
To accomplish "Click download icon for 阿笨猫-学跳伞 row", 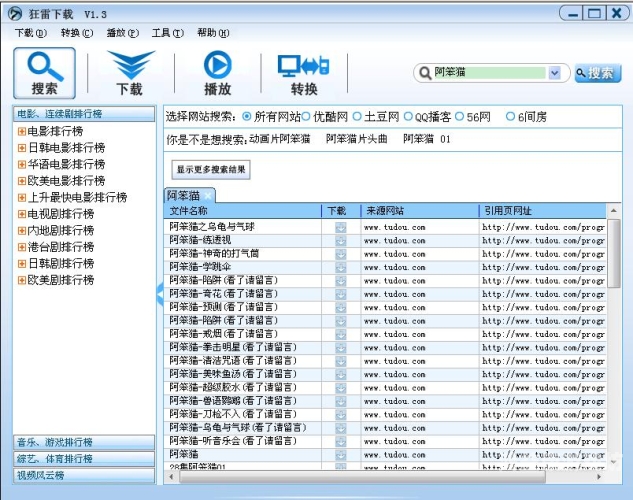I will coord(340,267).
